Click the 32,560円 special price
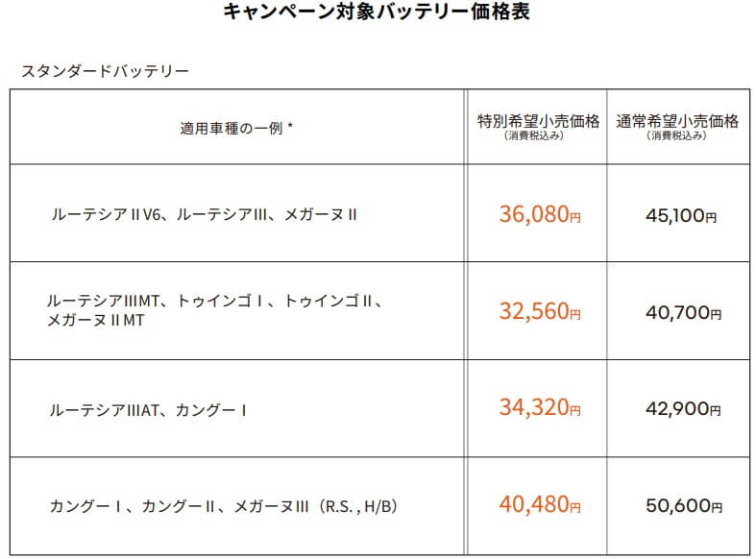 pyautogui.click(x=540, y=311)
